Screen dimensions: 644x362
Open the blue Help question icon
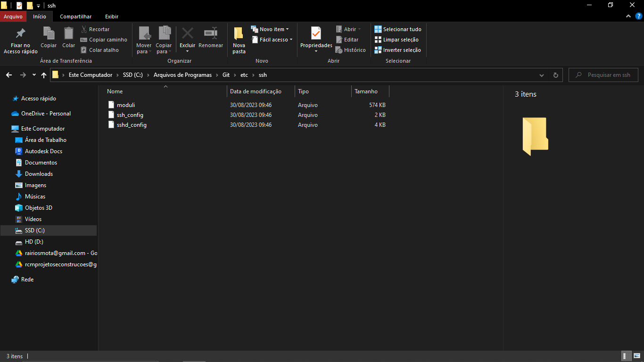point(639,16)
